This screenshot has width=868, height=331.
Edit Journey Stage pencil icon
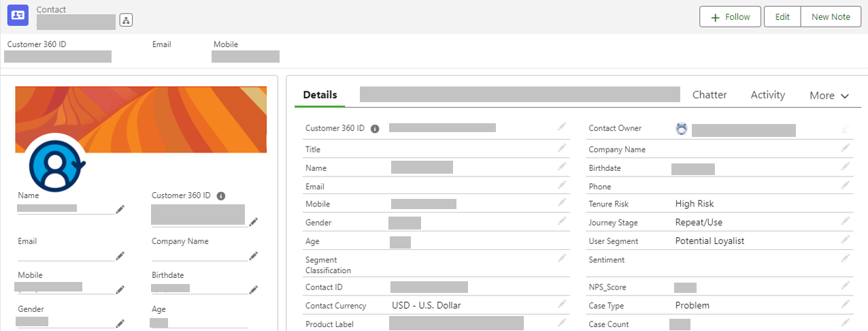coord(846,221)
